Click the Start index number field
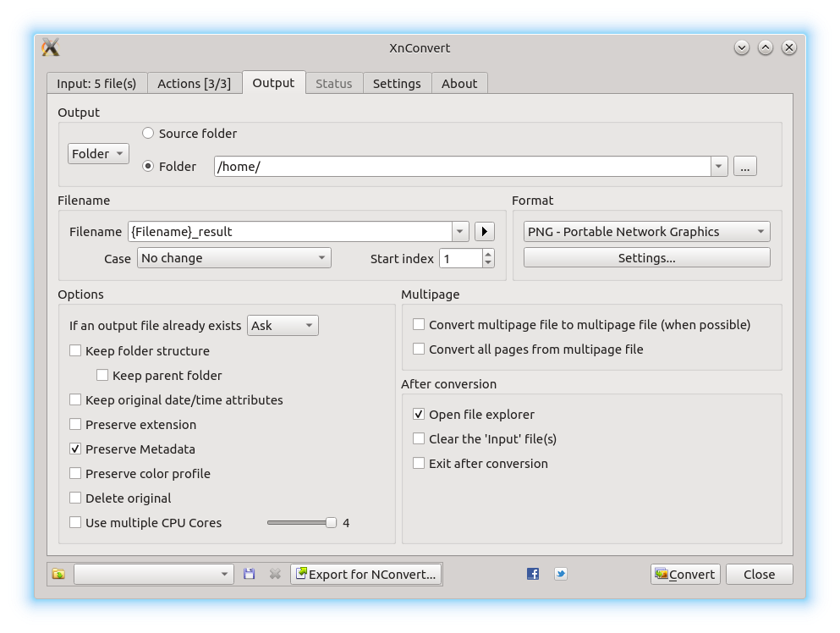Image resolution: width=840 pixels, height=633 pixels. pos(461,258)
